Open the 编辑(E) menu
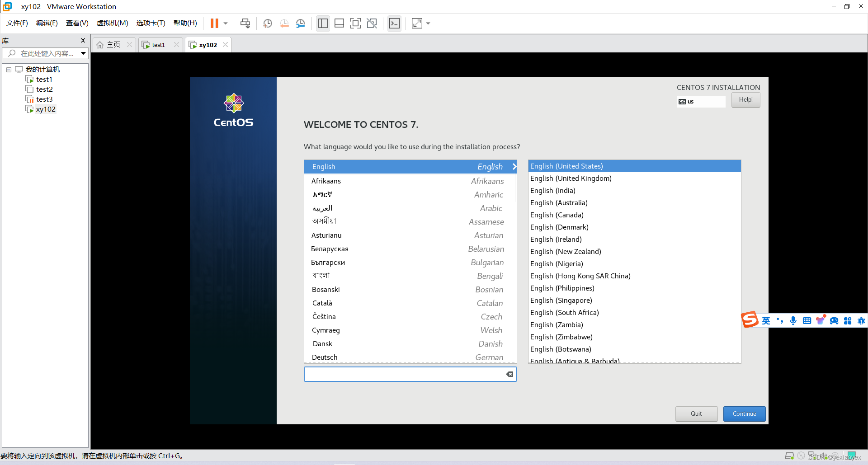The image size is (868, 465). point(47,23)
